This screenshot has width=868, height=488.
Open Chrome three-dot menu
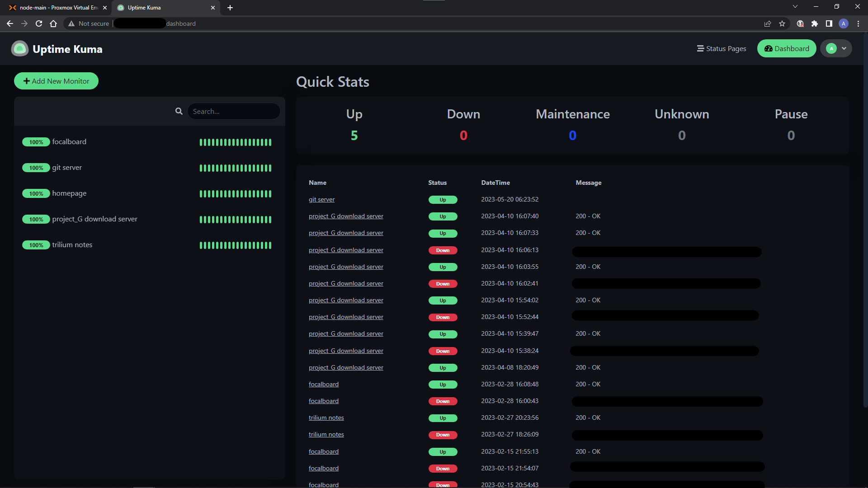858,23
